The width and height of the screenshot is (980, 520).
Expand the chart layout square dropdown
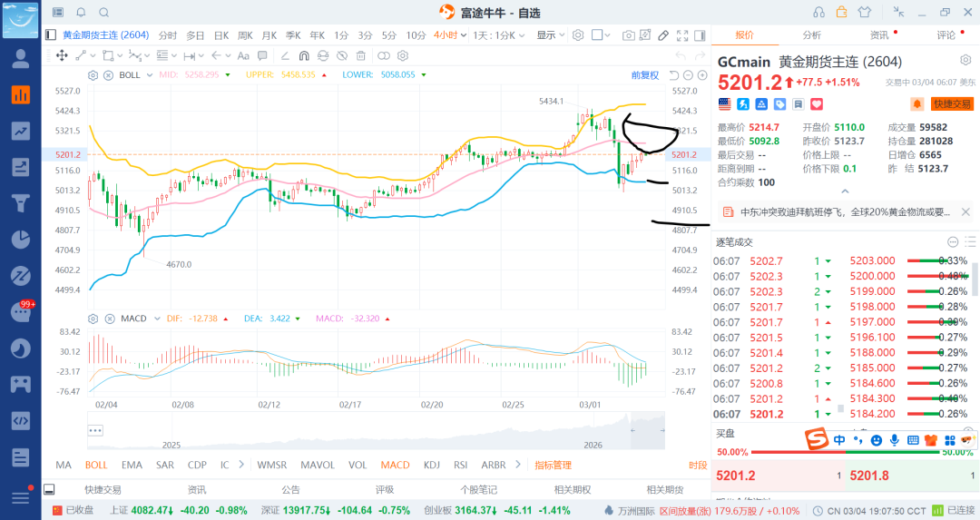pos(601,35)
